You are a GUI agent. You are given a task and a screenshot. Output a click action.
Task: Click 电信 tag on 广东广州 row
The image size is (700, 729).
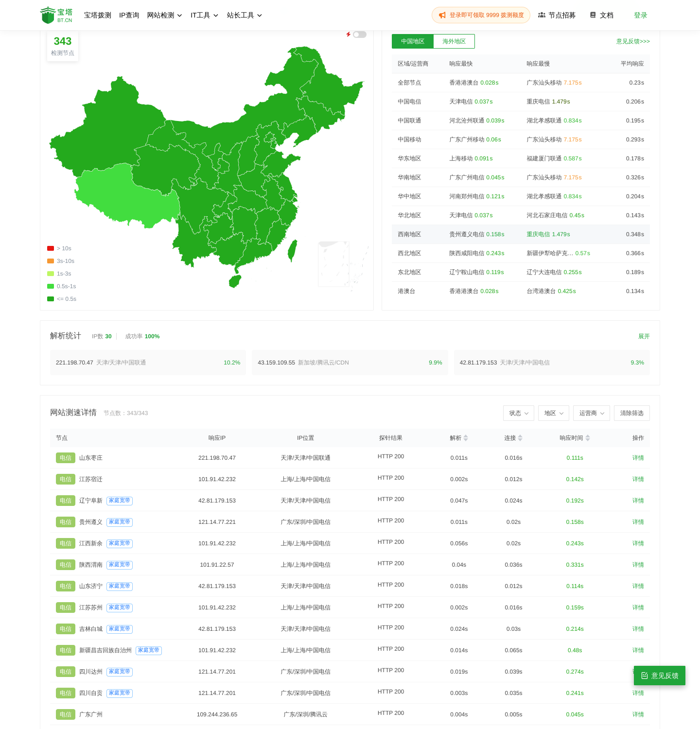[66, 714]
